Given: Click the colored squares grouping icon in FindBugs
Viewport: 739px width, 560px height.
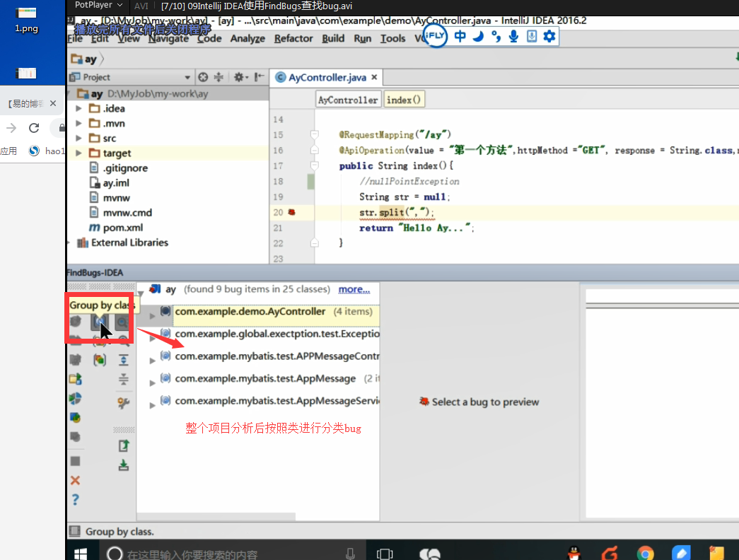Looking at the screenshot, I should tap(100, 360).
